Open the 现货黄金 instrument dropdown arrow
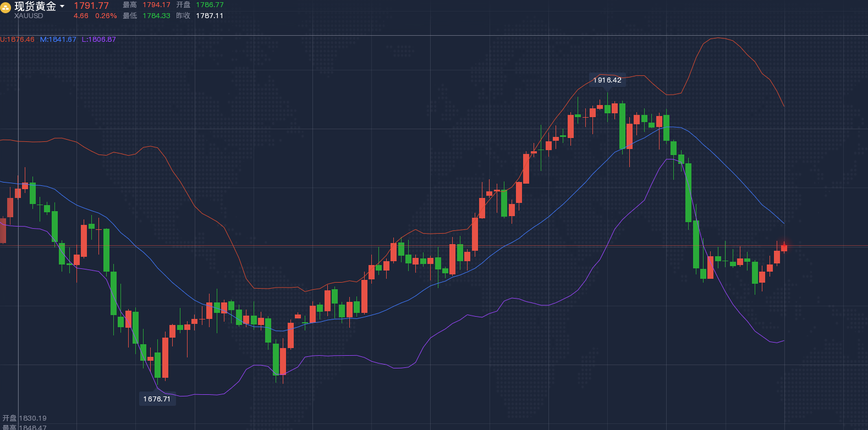Viewport: 868px width, 430px height. click(62, 7)
